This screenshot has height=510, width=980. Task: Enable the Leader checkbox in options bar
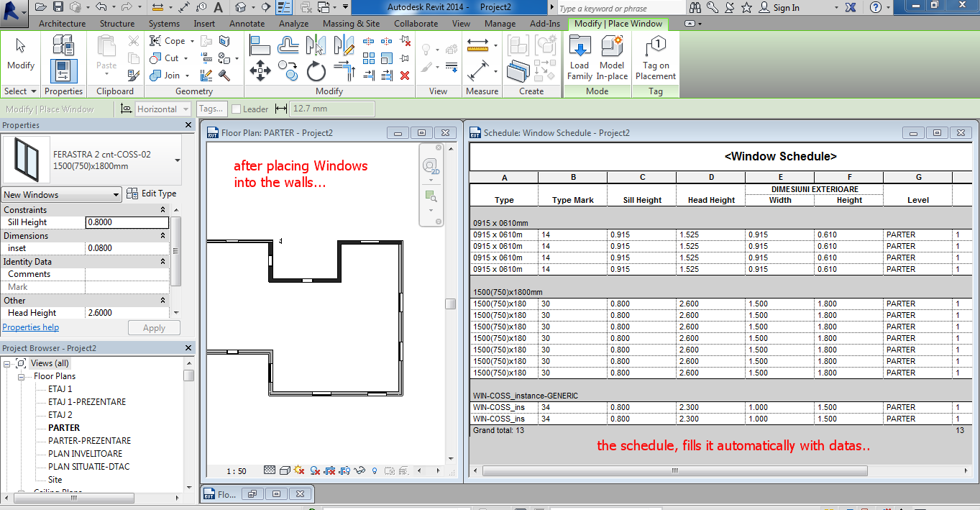235,108
